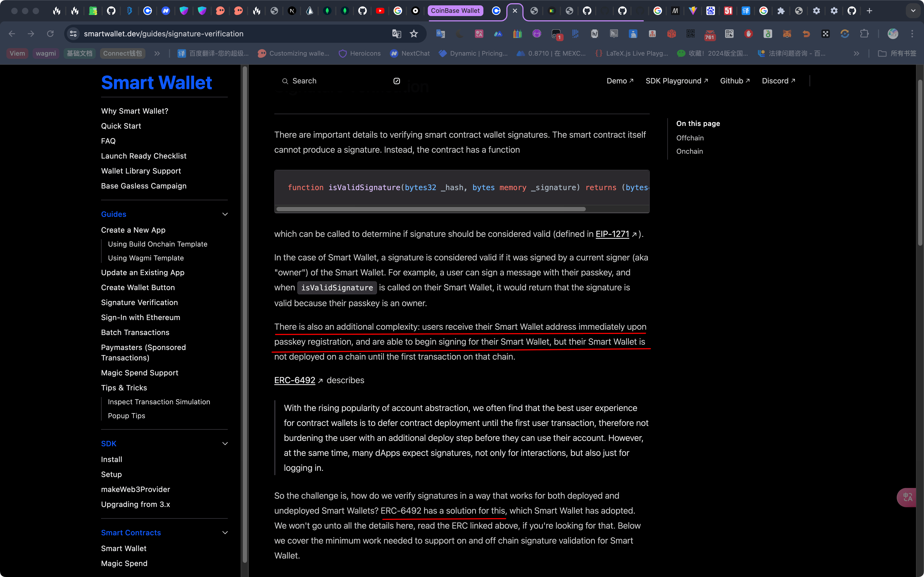Open site information icon in address bar
This screenshot has height=577, width=924.
73,34
